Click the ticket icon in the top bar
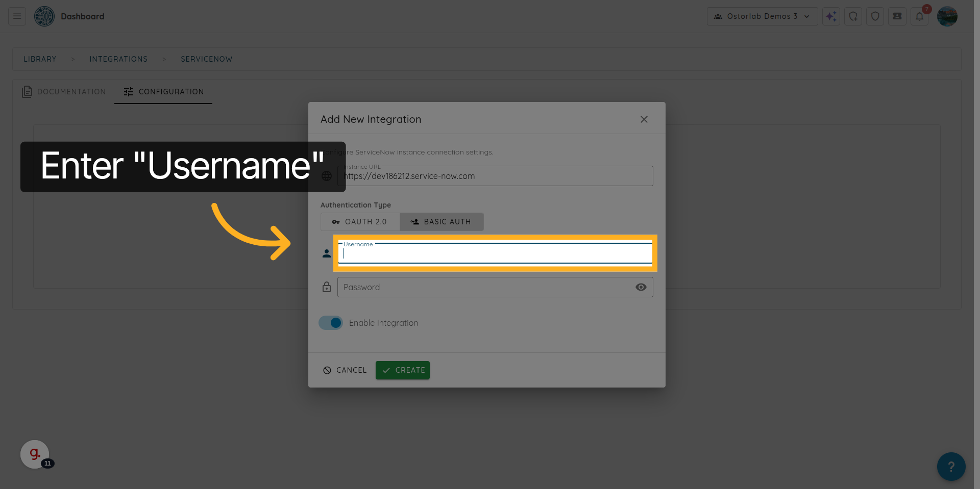Image resolution: width=980 pixels, height=489 pixels. point(897,16)
